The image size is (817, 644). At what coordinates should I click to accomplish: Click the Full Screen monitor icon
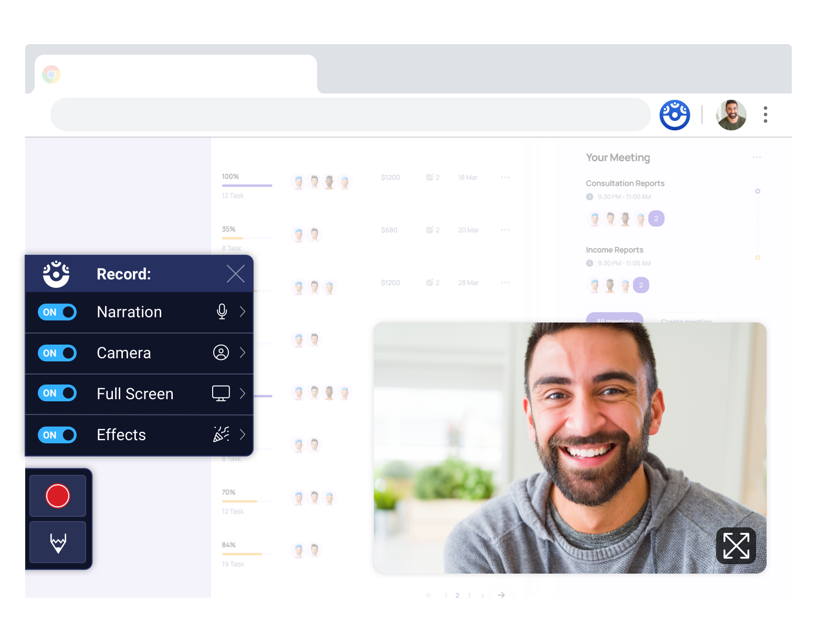pyautogui.click(x=221, y=393)
